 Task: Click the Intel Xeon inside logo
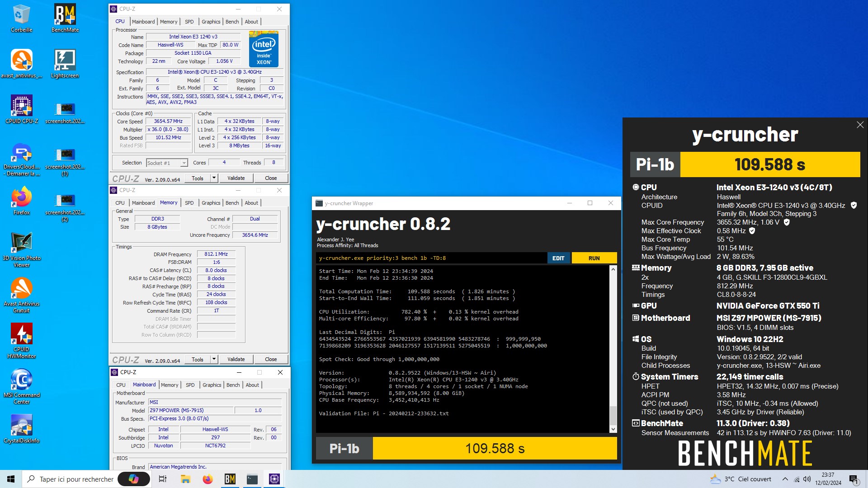(264, 49)
